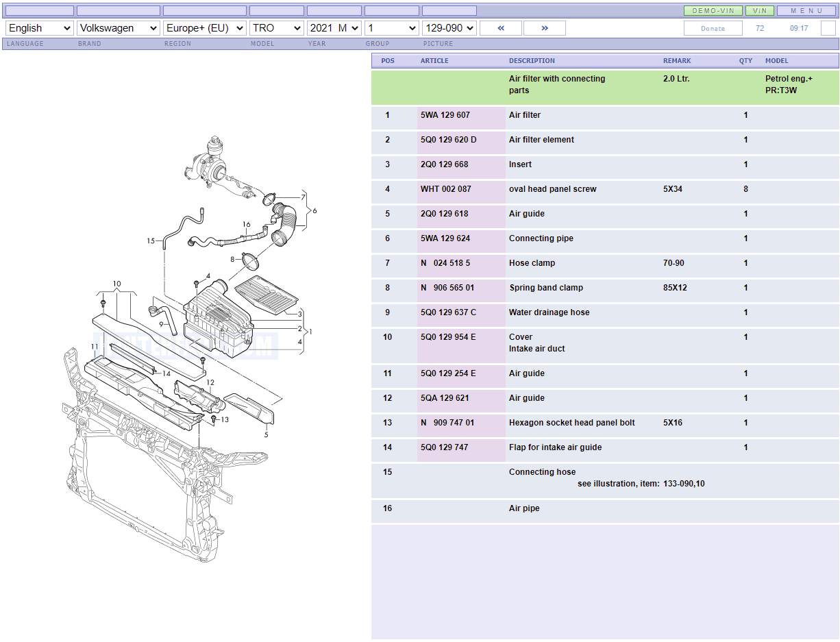
Task: Open the Model dropdown showing TRO
Action: (x=277, y=28)
